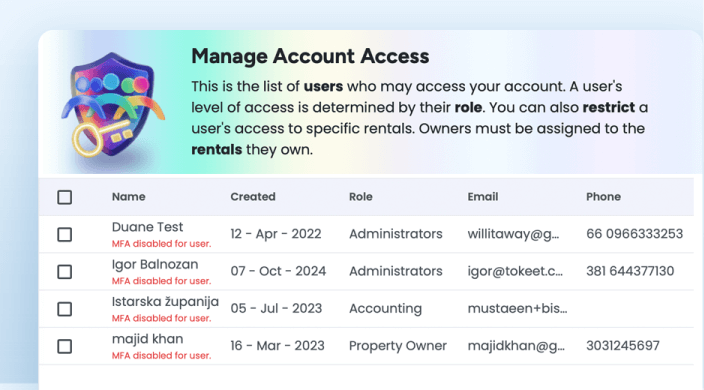
Task: Open user Istarska županija
Action: (165, 302)
